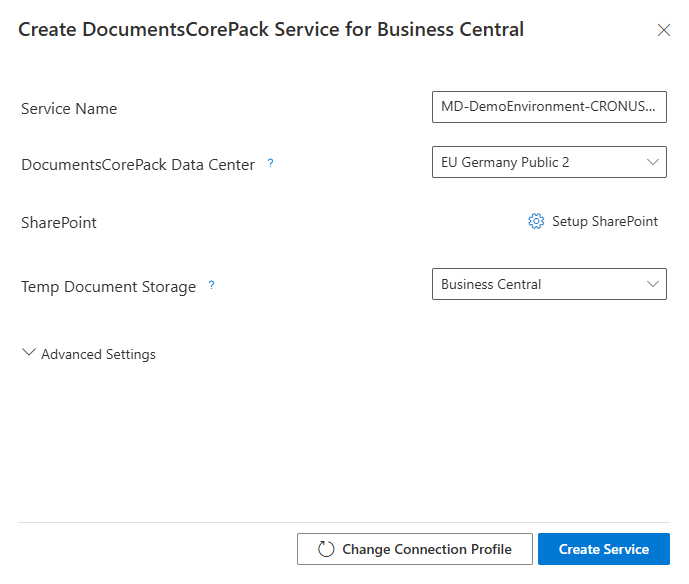Open the Temp Document Storage dropdown
Screen dimensions: 689x584
pyautogui.click(x=549, y=284)
